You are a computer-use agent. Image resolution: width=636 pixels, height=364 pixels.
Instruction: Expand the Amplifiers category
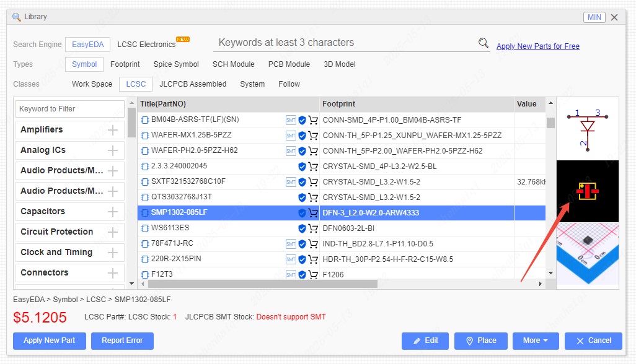pos(113,130)
